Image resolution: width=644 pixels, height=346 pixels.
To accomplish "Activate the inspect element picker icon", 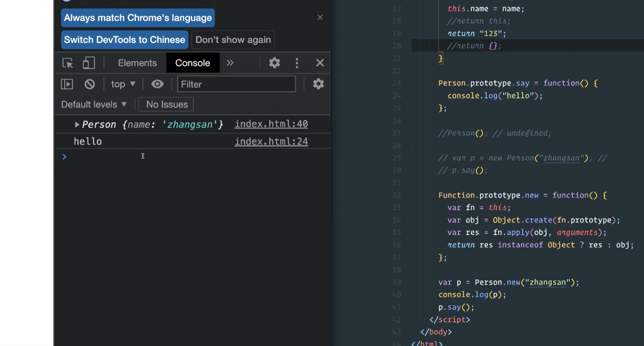I will [x=68, y=63].
